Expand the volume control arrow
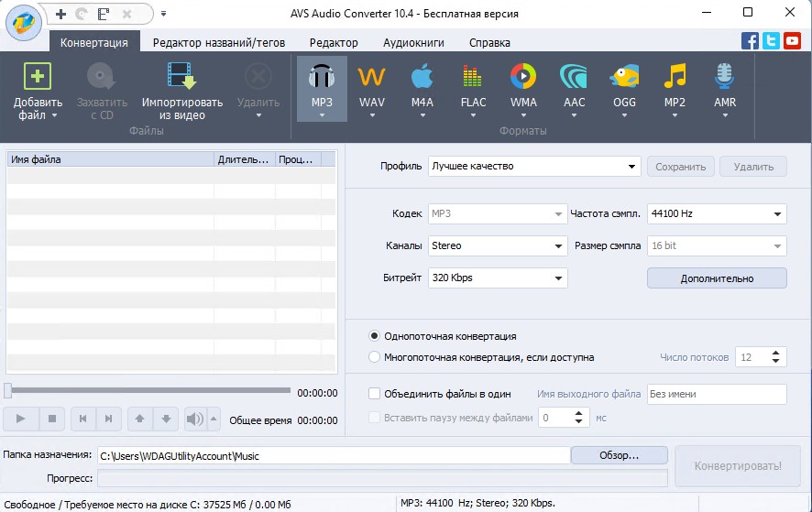 tap(214, 419)
